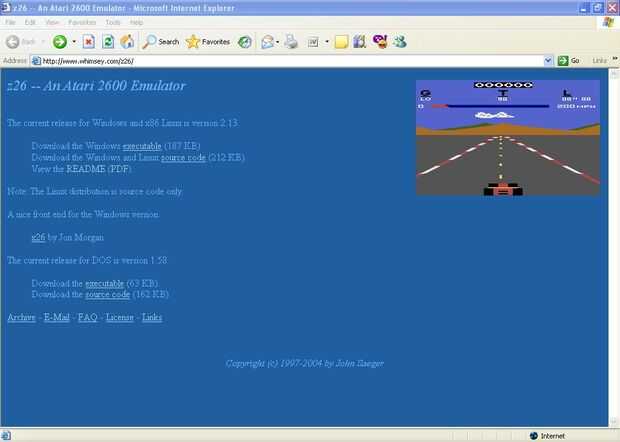Click the racing game screenshot image
620x442 pixels.
[508, 138]
